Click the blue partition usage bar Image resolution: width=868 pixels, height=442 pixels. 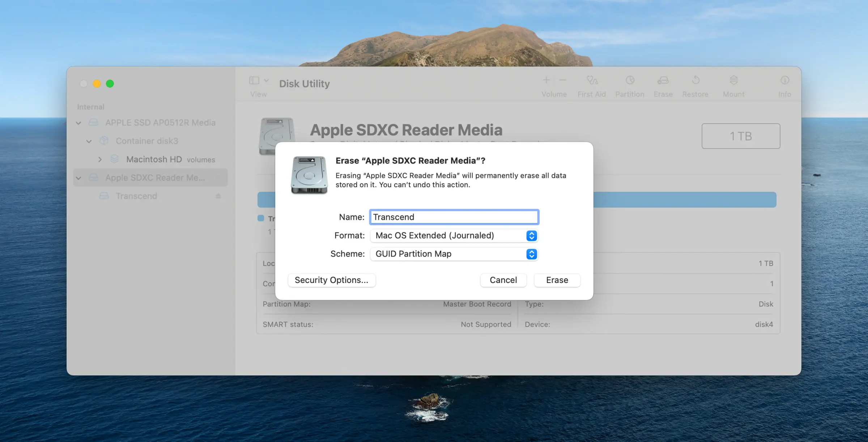685,199
